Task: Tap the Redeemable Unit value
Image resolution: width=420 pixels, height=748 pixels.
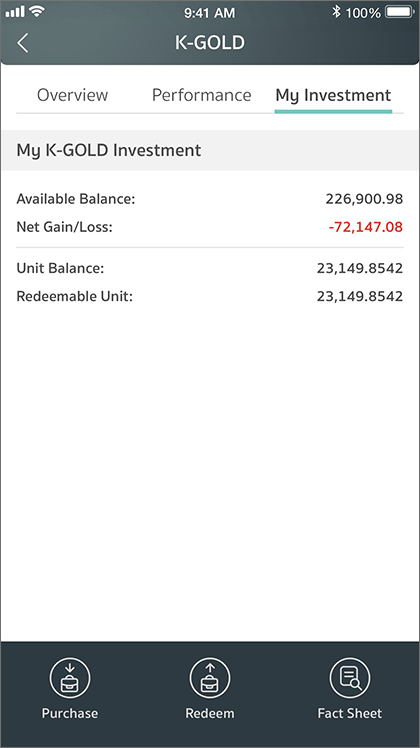Action: 360,296
